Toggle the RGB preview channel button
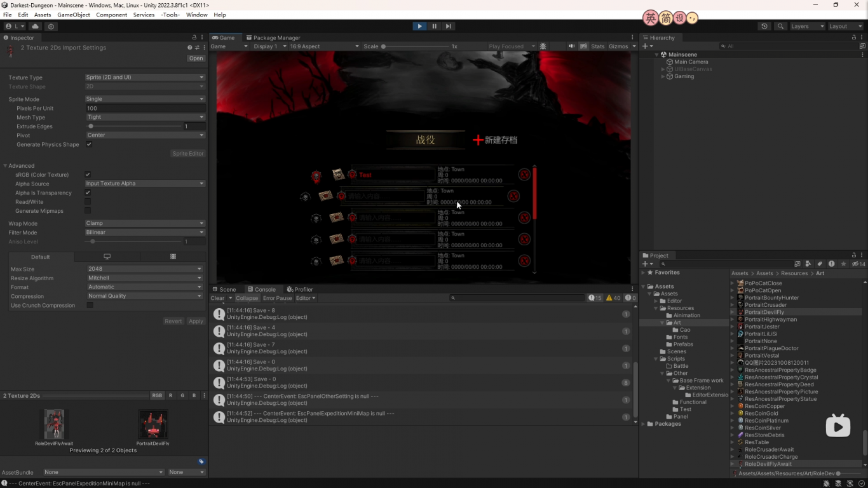Image resolution: width=868 pixels, height=488 pixels. [157, 395]
